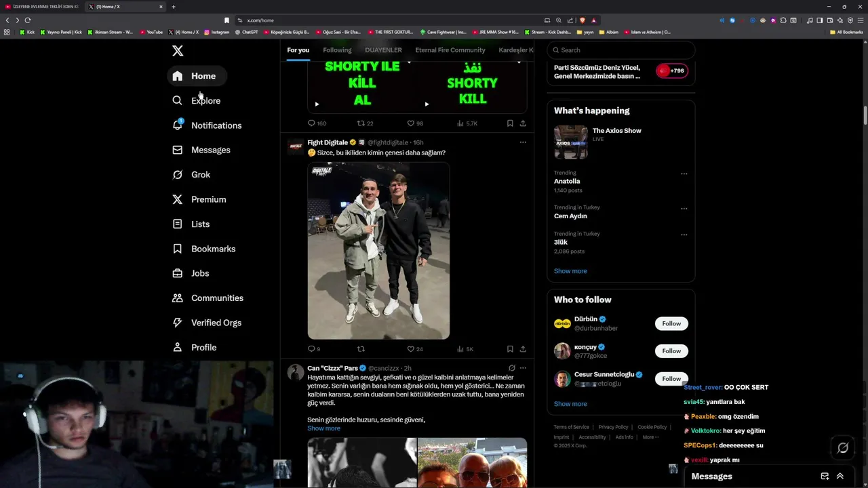Open the Fight Digitale profile avatar
Screen dimensions: 868x488
pyautogui.click(x=296, y=146)
